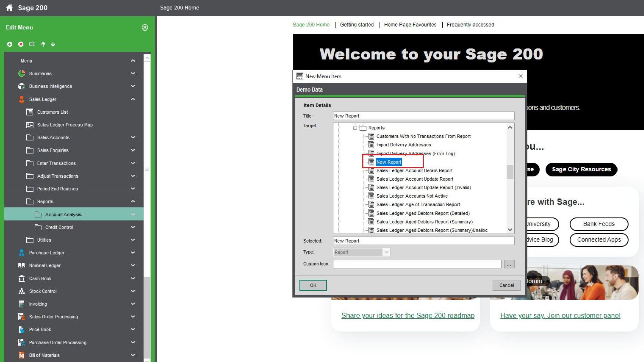Screen dimensions: 644x362
Task: Select Sales Ledger Accounts Not Active report
Action: tap(412, 196)
